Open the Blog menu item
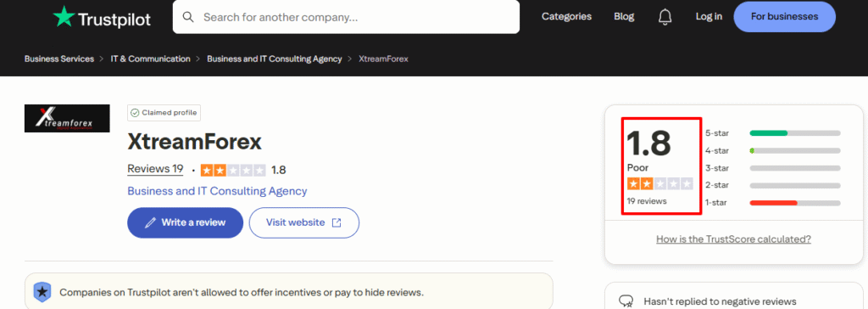The height and width of the screenshot is (309, 868). [624, 17]
